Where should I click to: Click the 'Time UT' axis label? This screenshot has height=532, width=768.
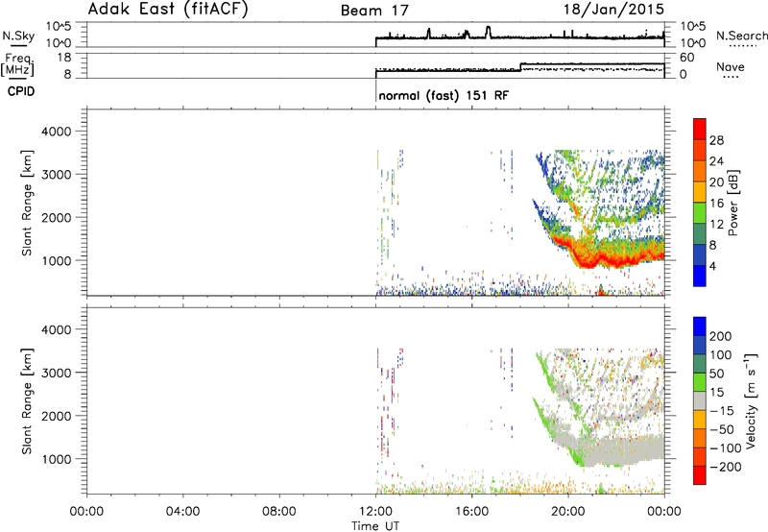pos(375,526)
